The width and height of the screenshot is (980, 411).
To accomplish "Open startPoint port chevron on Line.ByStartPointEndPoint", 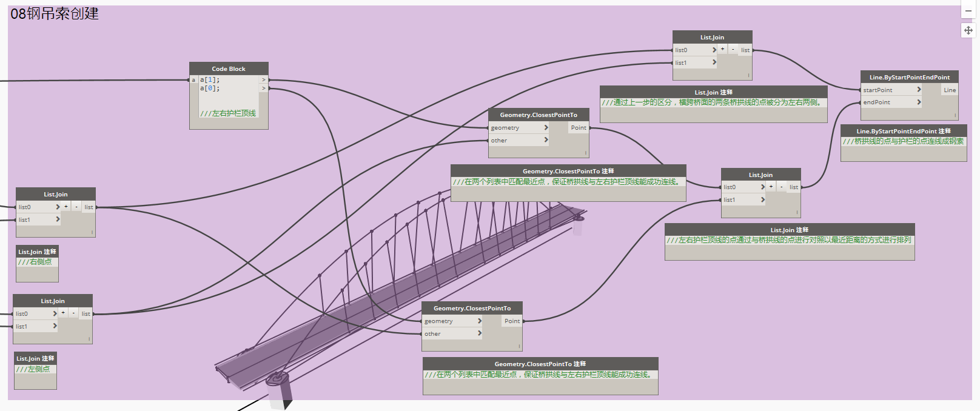I will (919, 90).
